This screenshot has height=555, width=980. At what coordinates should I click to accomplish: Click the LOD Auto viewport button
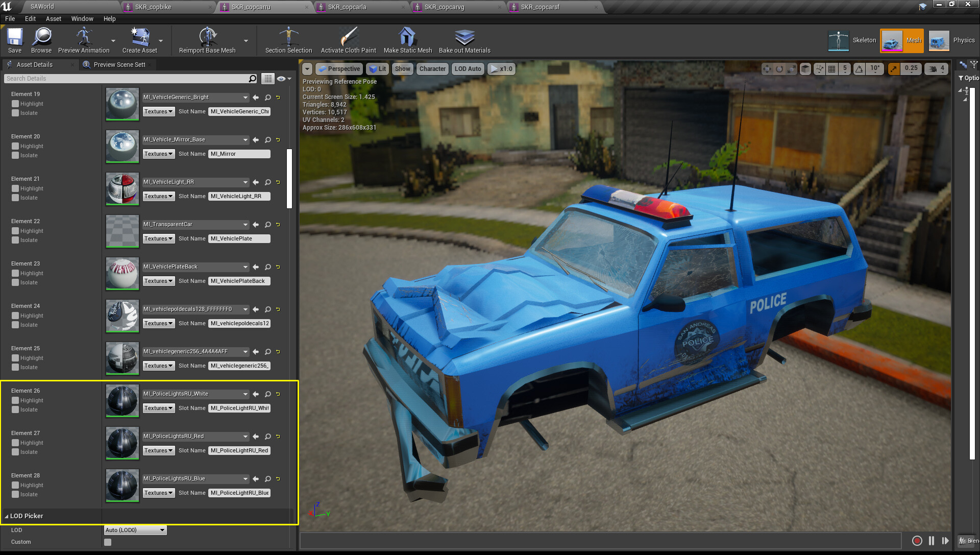pyautogui.click(x=468, y=69)
